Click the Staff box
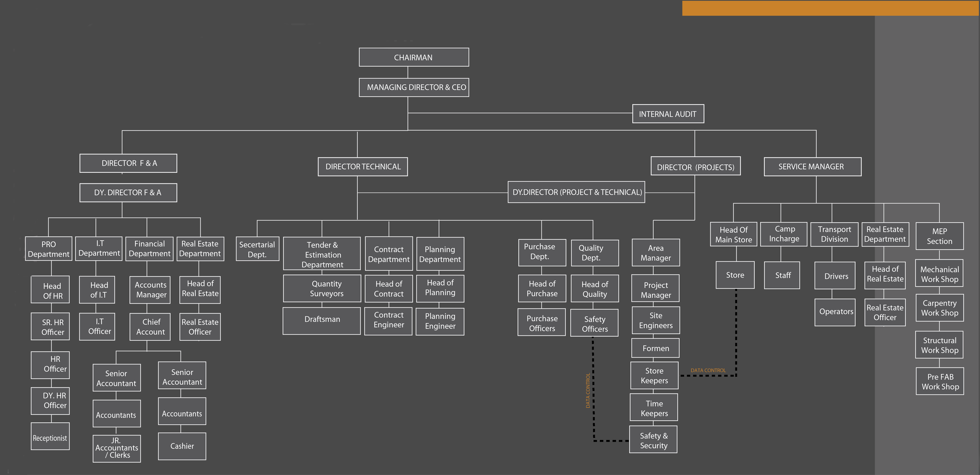This screenshot has width=980, height=475. point(782,275)
